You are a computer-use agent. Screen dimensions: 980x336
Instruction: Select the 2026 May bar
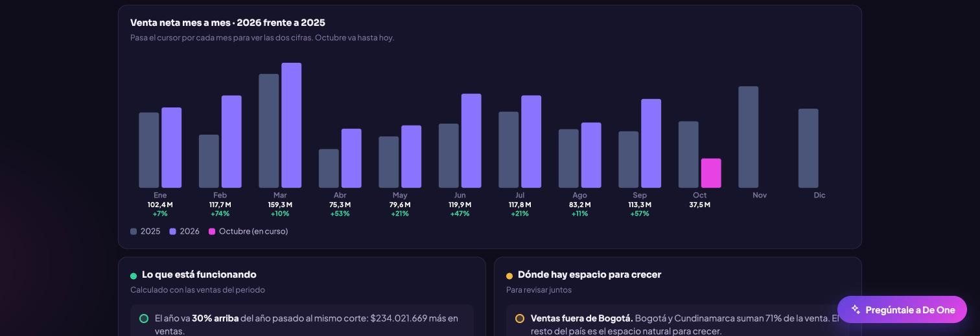411,157
